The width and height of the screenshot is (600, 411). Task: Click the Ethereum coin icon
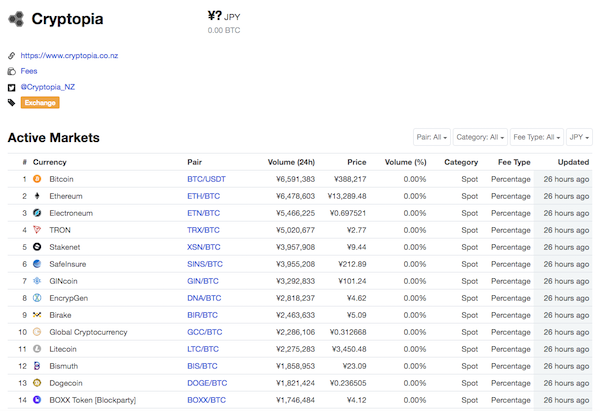pos(37,196)
